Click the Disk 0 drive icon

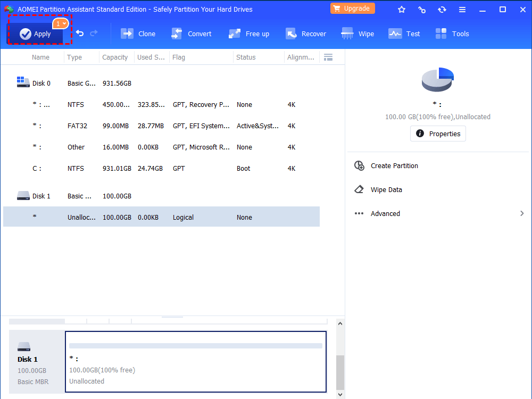click(x=23, y=82)
